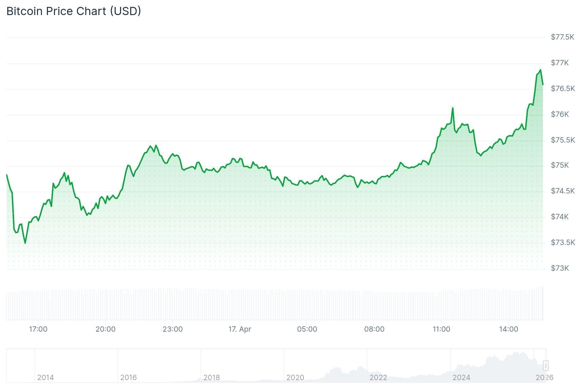
Task: Click the $77.5K price axis label
Action: (x=563, y=37)
